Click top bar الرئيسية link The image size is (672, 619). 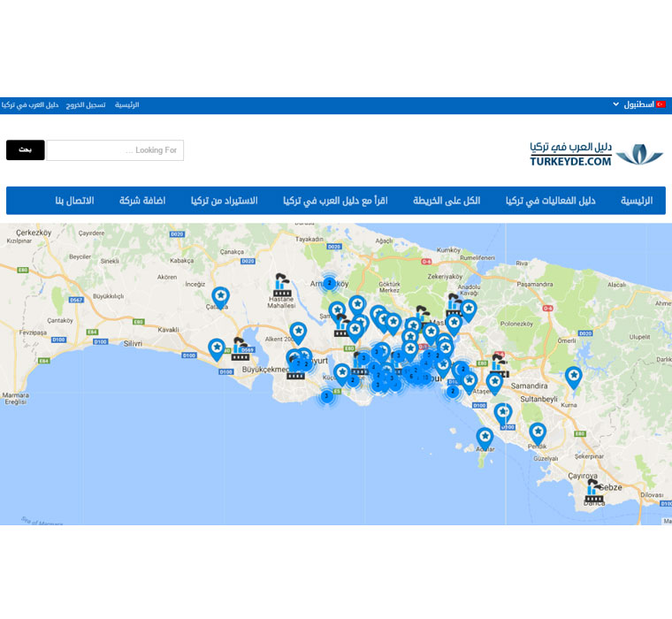coord(126,105)
